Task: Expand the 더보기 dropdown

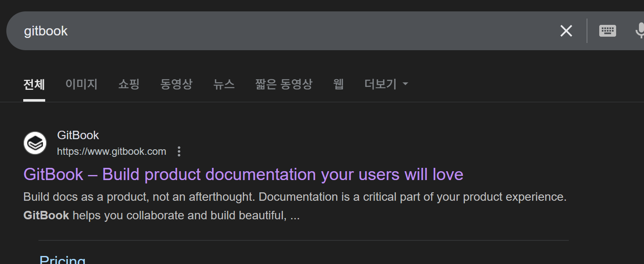Action: pyautogui.click(x=386, y=84)
